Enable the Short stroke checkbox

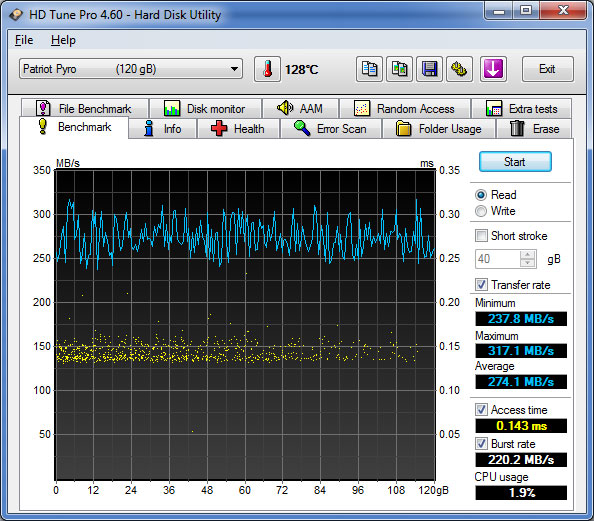[481, 236]
